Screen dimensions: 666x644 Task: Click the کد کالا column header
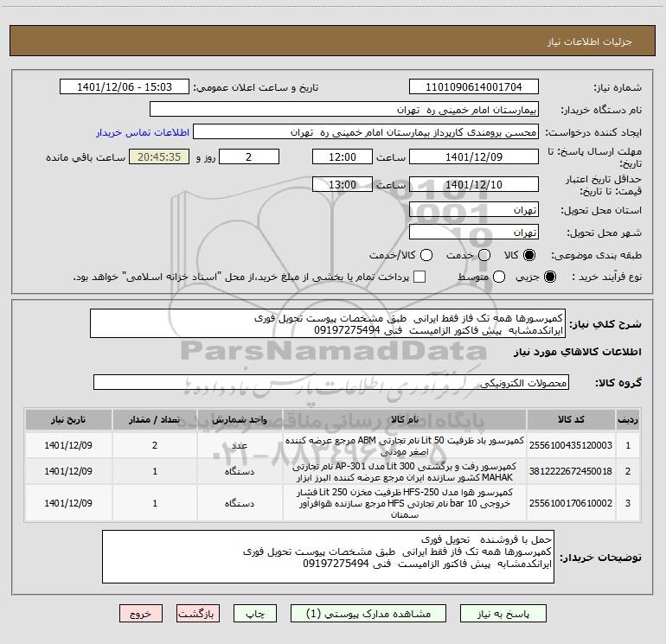(571, 419)
